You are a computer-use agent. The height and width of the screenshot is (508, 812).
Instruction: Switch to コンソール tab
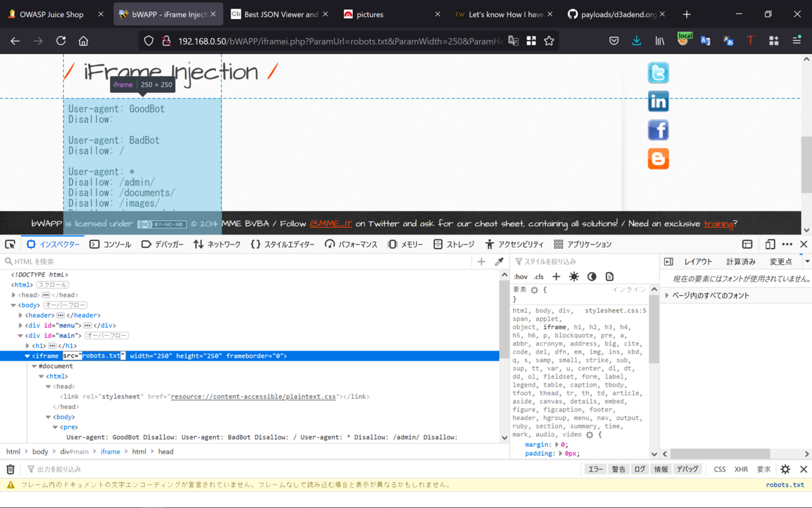pyautogui.click(x=110, y=245)
